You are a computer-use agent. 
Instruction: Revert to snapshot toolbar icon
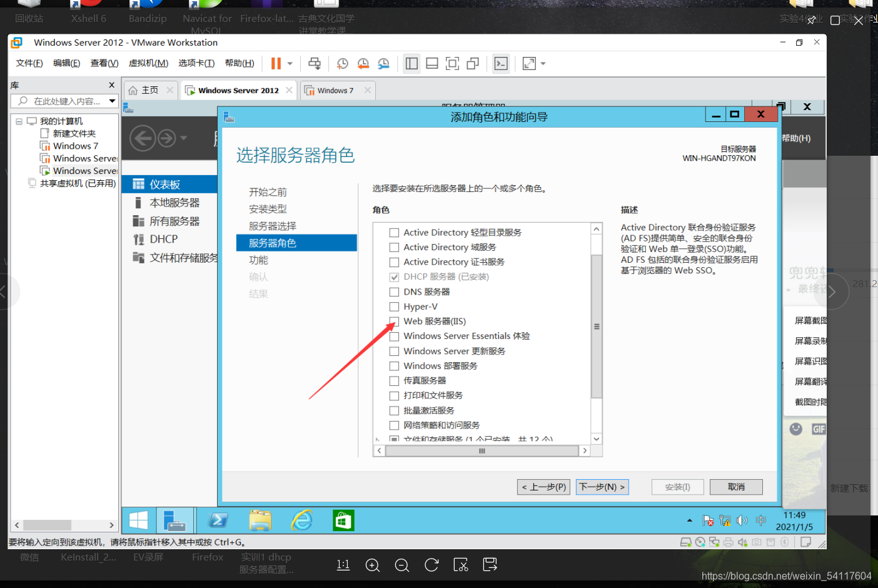tap(363, 63)
